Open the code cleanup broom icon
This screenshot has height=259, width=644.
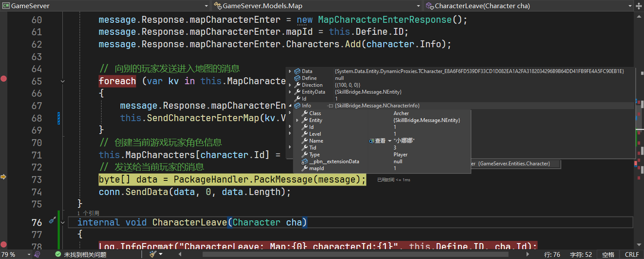(153, 254)
